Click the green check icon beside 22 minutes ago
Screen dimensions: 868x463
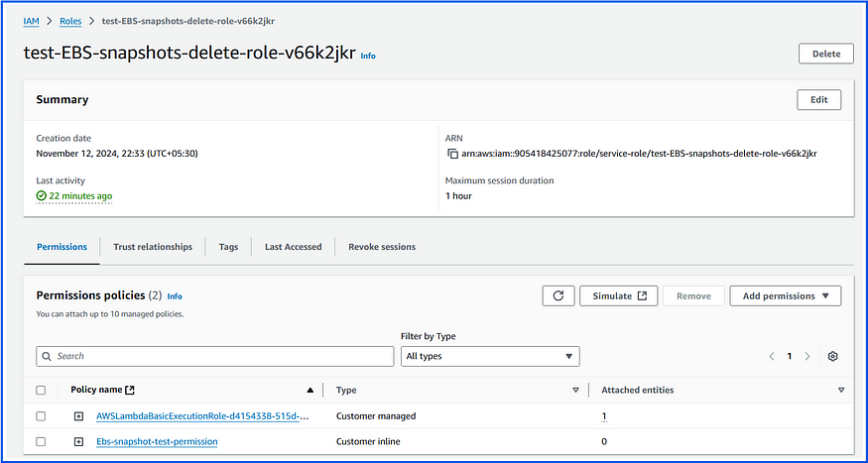coord(41,196)
